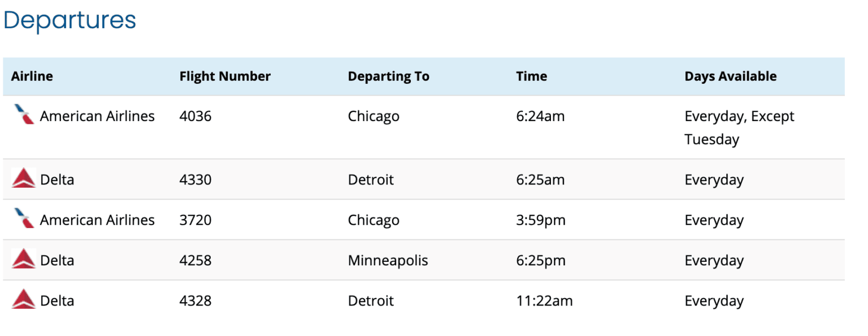Click the 3:59pm departure time
The width and height of the screenshot is (868, 336).
[540, 220]
